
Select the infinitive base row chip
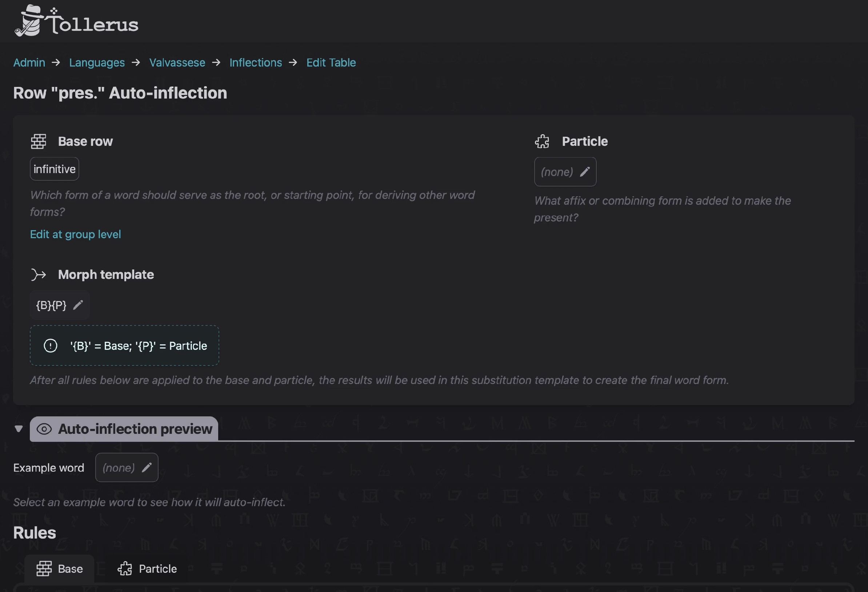(x=54, y=169)
